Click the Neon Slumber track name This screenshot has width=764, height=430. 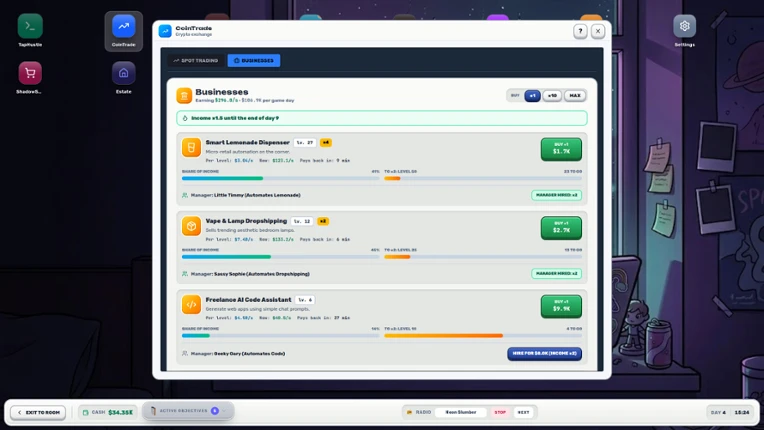pos(460,412)
